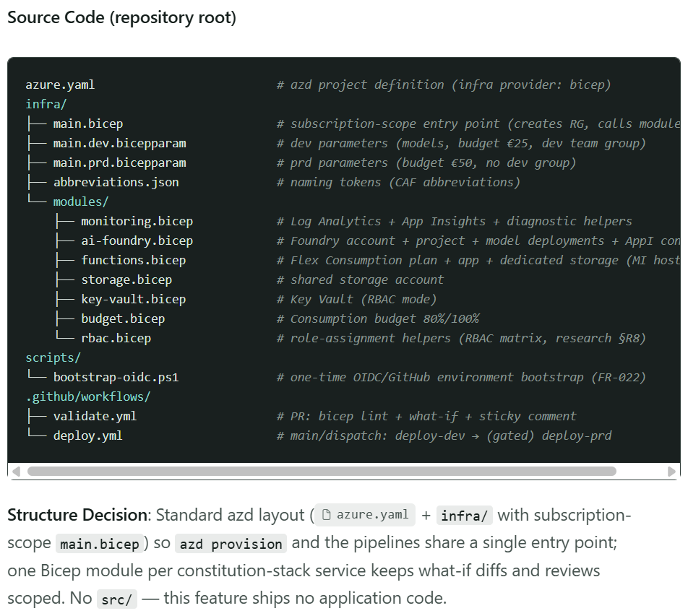The width and height of the screenshot is (688, 616).
Task: Click 'abbreviations.json' in the tree
Action: click(x=116, y=182)
